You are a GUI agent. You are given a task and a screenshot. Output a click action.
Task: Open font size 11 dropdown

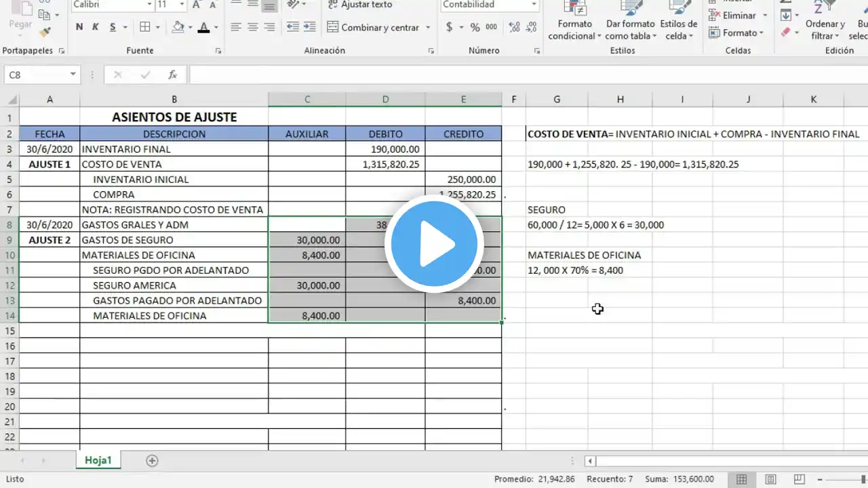click(183, 5)
